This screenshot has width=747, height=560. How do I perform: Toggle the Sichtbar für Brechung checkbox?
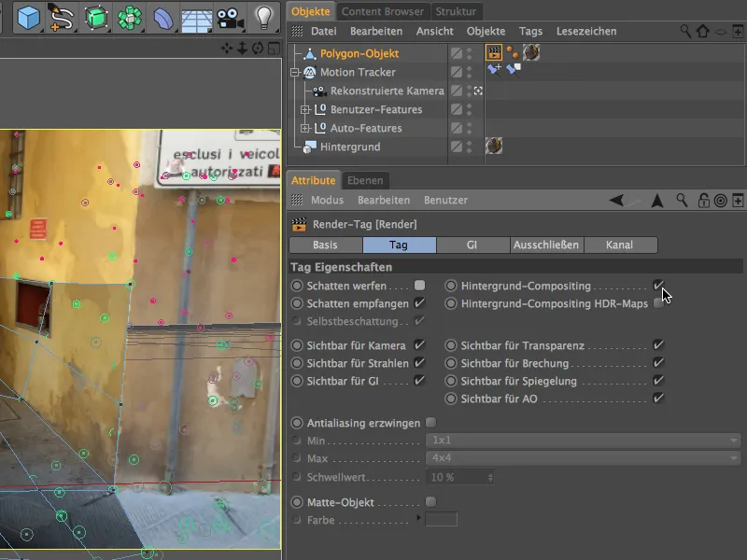click(658, 363)
